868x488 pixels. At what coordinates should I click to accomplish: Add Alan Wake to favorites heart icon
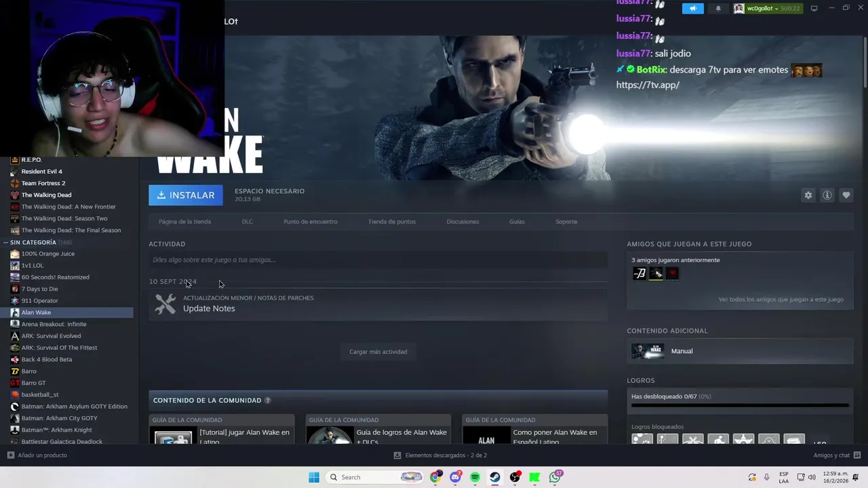pyautogui.click(x=846, y=195)
